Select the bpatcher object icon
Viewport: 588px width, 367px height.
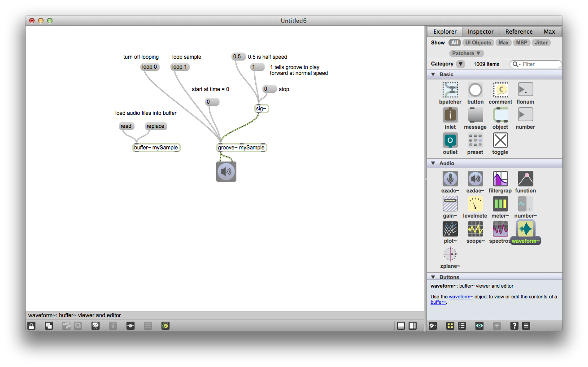tap(450, 90)
